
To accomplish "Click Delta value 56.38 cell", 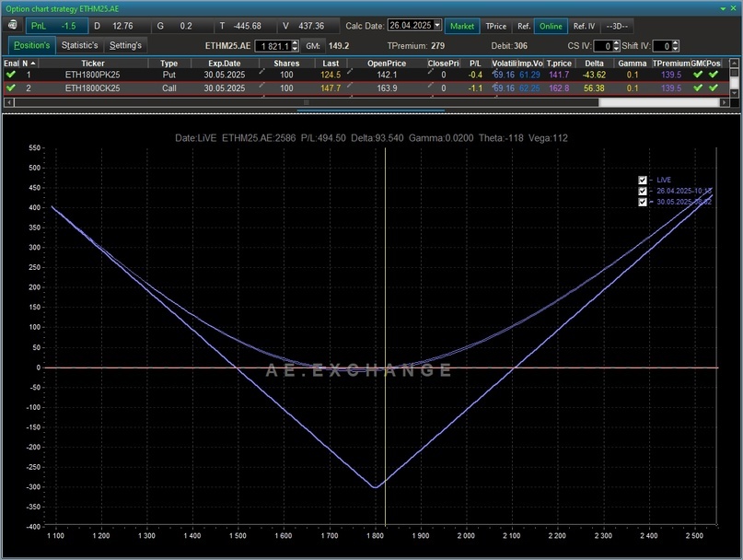I will pyautogui.click(x=594, y=87).
